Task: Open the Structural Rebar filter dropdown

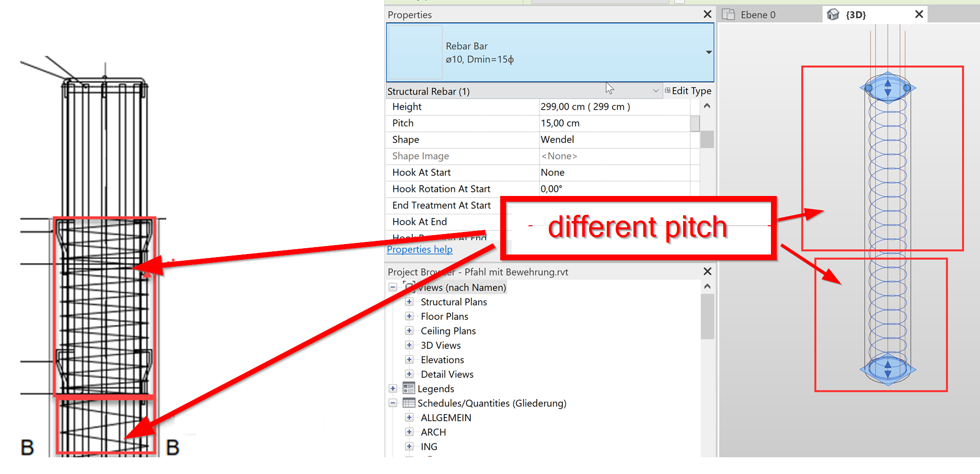Action: click(656, 90)
